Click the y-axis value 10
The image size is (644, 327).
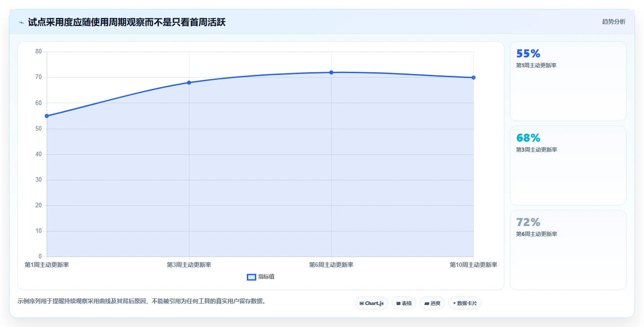pos(38,231)
